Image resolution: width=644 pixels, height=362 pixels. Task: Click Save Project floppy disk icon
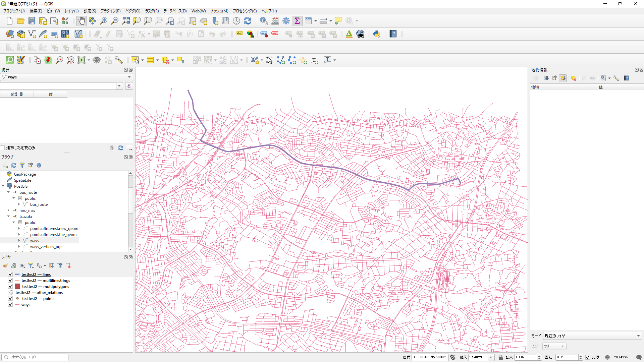[32, 21]
